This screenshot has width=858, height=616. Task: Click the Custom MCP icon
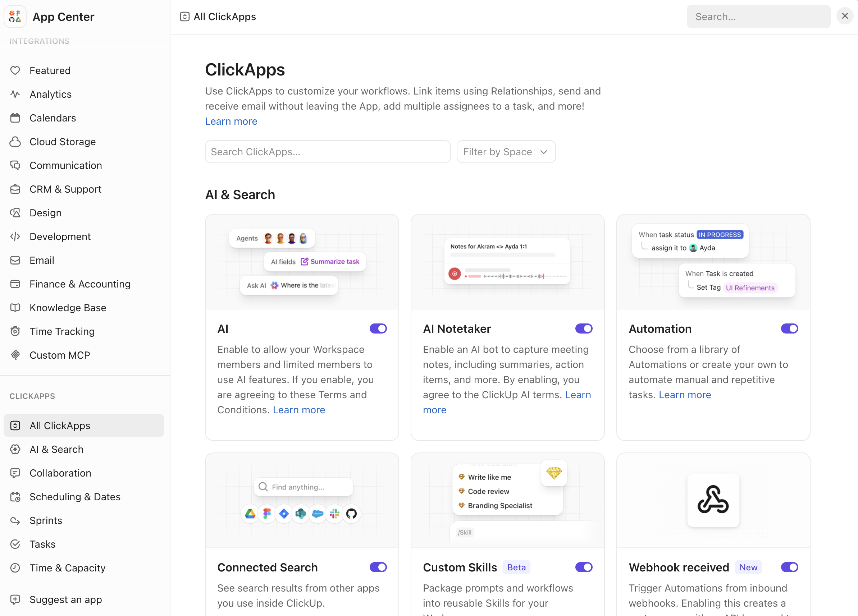[15, 355]
